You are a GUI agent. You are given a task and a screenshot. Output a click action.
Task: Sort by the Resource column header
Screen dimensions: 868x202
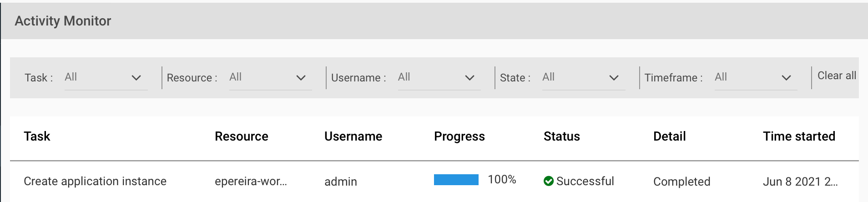242,136
